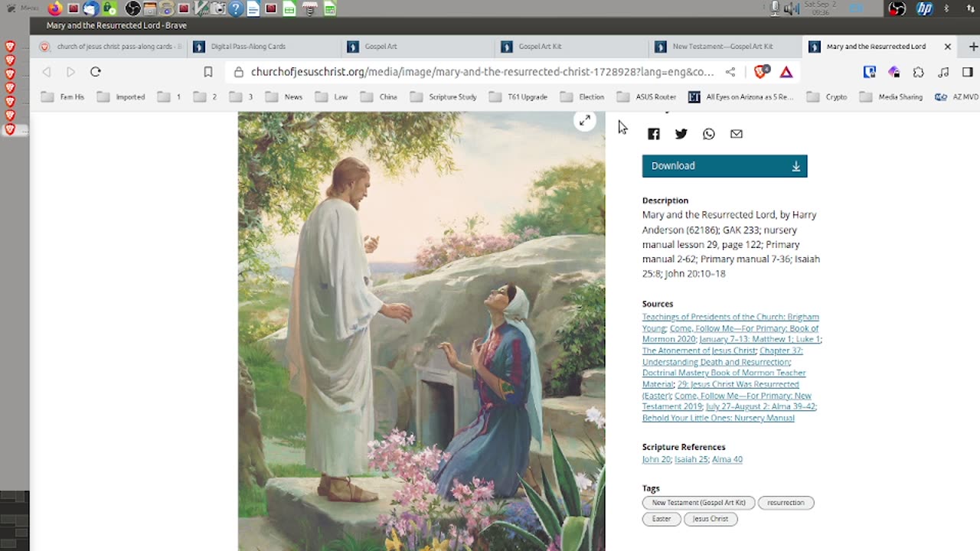This screenshot has height=551, width=980.
Task: Select the Jesus Christ tag
Action: [710, 519]
